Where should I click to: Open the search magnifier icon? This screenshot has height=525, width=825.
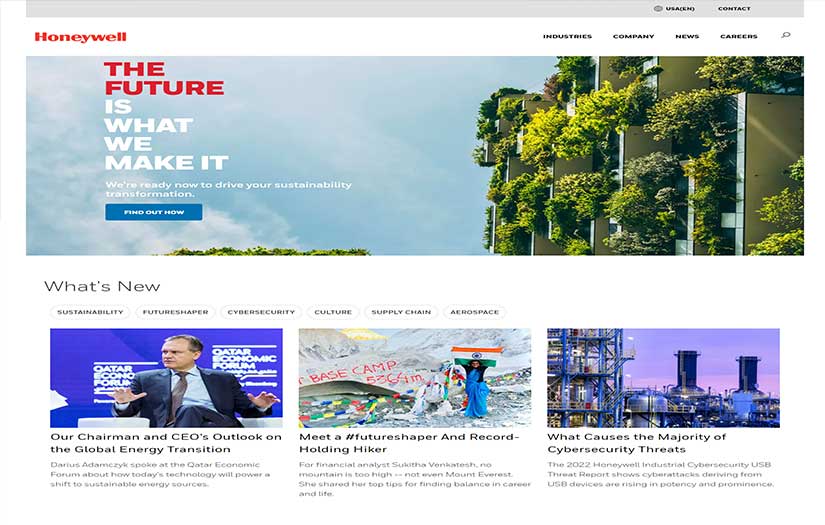[786, 35]
